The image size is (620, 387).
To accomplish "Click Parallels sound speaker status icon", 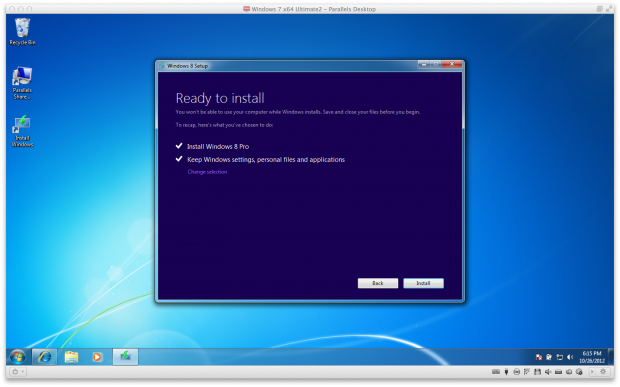I will [x=548, y=372].
